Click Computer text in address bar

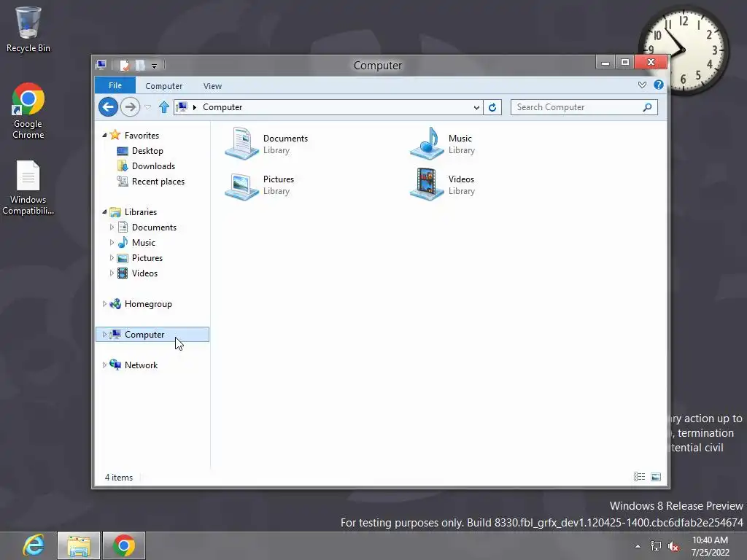click(222, 107)
